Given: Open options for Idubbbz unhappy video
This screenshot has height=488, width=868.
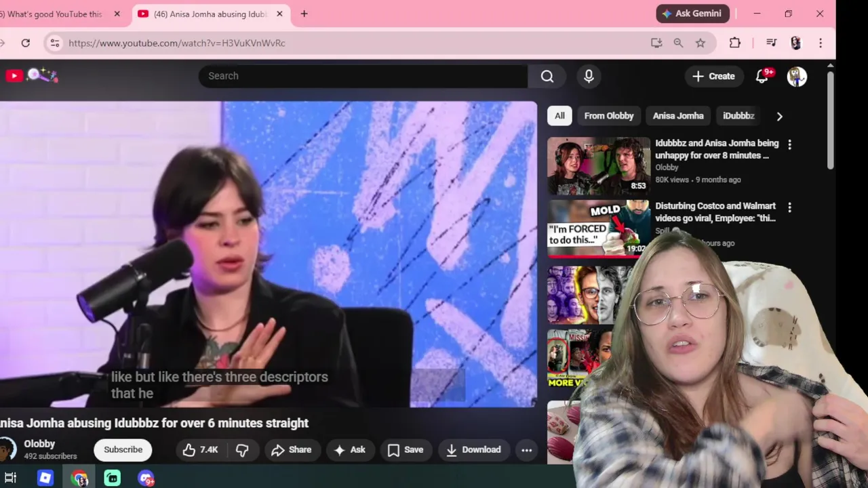Looking at the screenshot, I should (x=789, y=144).
